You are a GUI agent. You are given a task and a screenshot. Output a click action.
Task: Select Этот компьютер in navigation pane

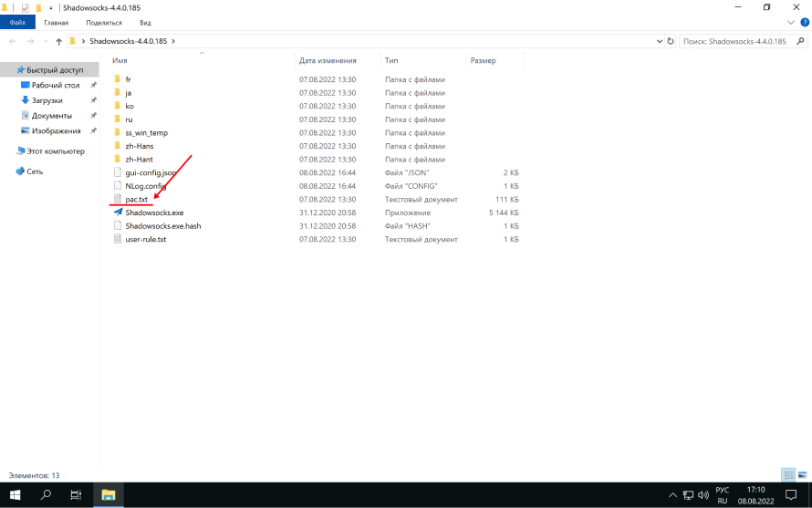pos(56,151)
